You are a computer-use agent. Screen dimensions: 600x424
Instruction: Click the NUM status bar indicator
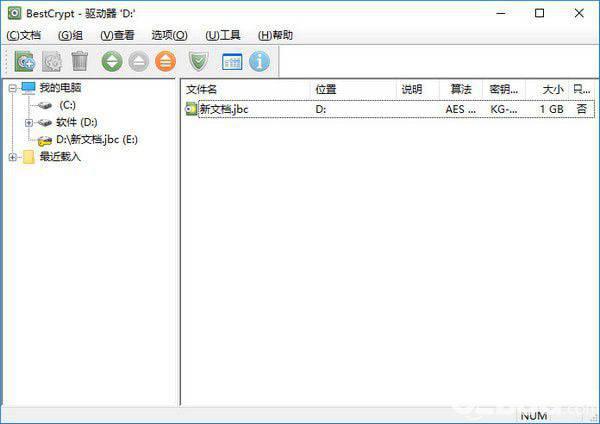[534, 416]
